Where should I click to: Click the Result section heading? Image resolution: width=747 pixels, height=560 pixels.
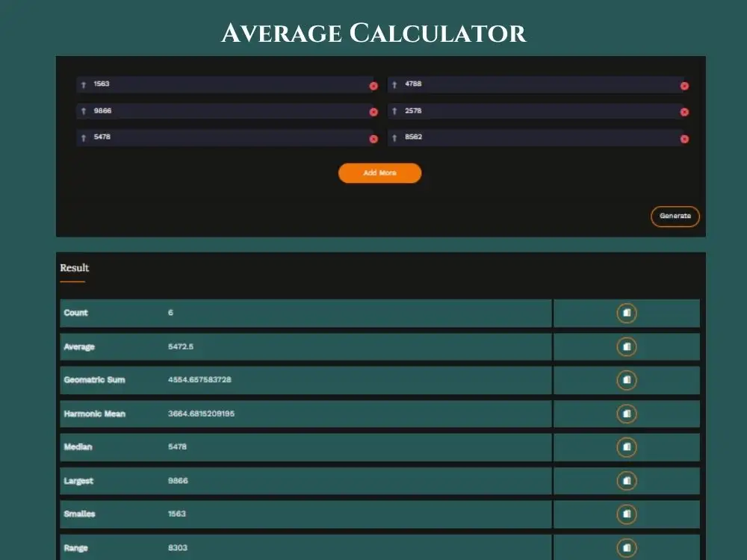[x=72, y=267]
